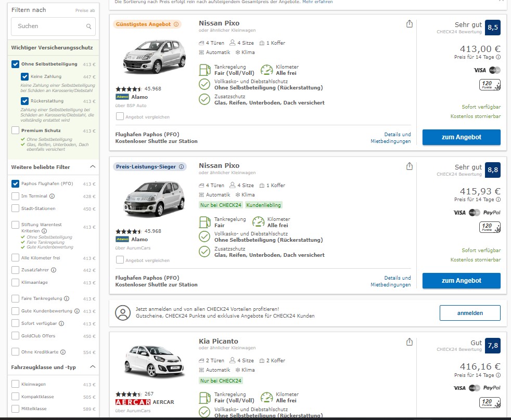The width and height of the screenshot is (511, 420).
Task: Click the Alamo logo in first offer
Action: [x=122, y=97]
